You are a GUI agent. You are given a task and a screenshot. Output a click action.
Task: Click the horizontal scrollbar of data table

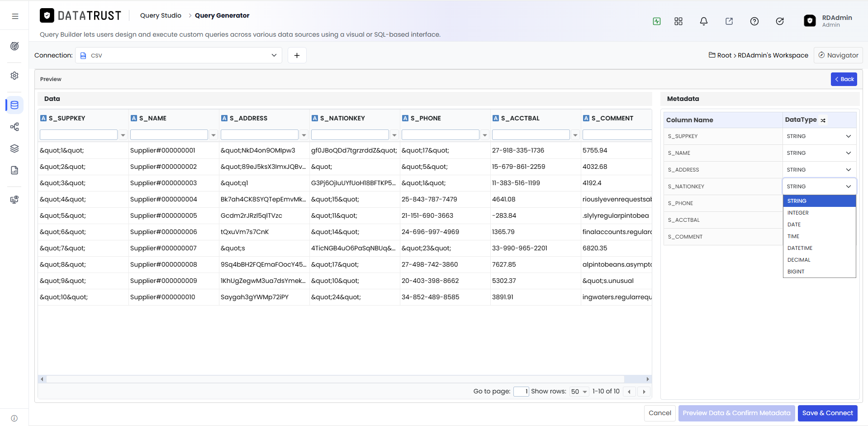tap(335, 379)
